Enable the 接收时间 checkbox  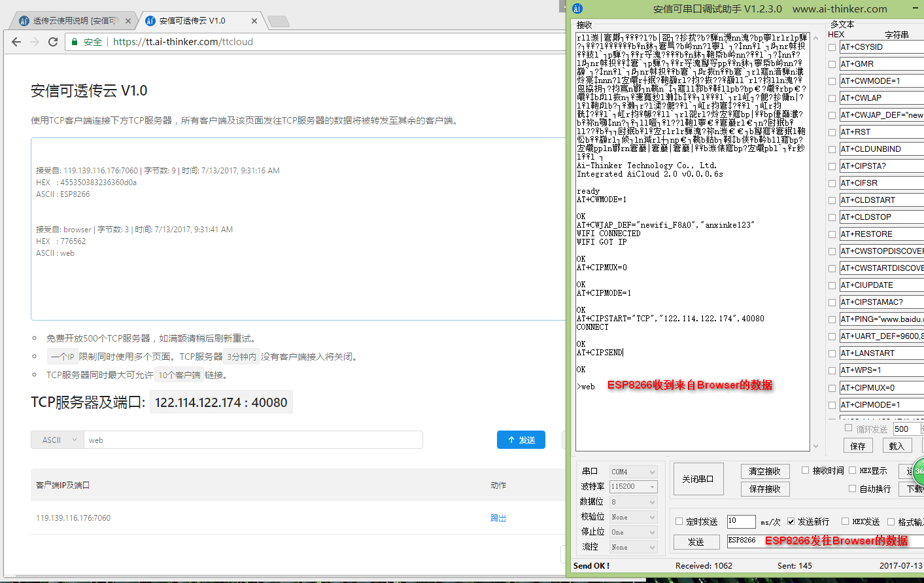[806, 470]
